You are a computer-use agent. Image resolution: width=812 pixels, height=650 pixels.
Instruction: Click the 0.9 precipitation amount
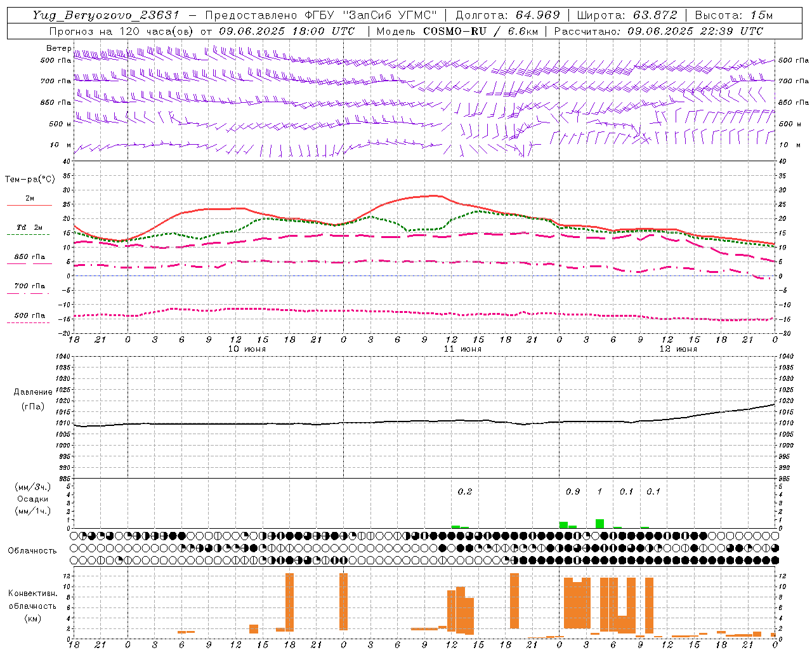(573, 491)
